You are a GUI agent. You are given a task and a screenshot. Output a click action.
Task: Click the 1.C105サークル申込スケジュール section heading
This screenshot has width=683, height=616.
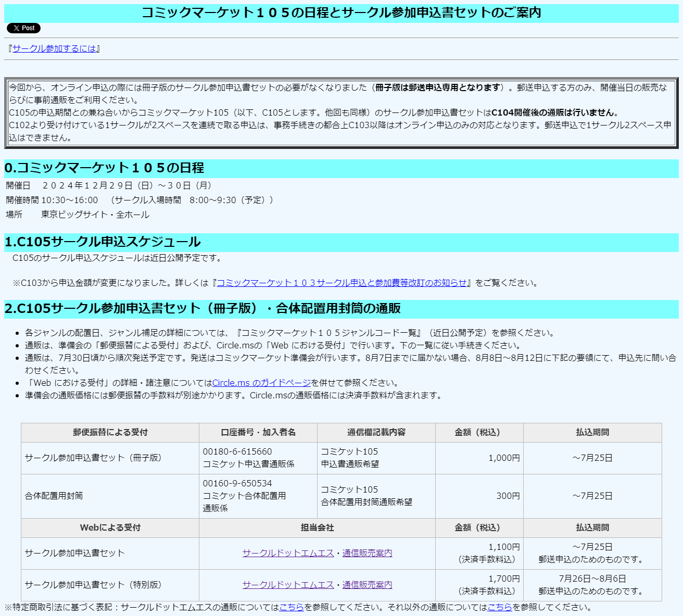103,242
